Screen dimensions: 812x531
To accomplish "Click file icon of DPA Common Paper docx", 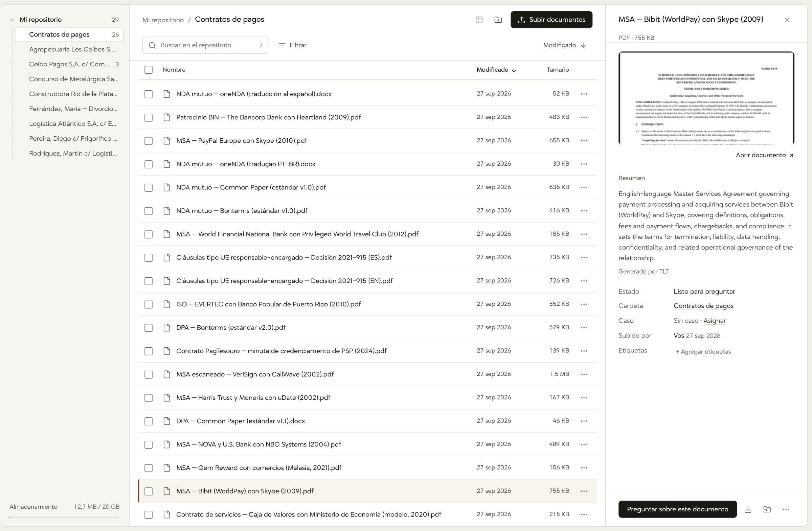I will point(167,421).
